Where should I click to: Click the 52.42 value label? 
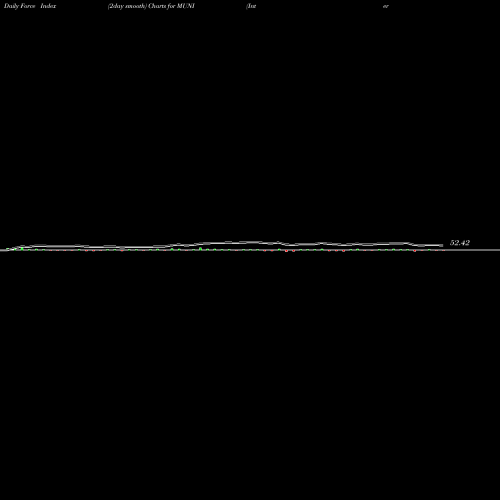tap(460, 243)
